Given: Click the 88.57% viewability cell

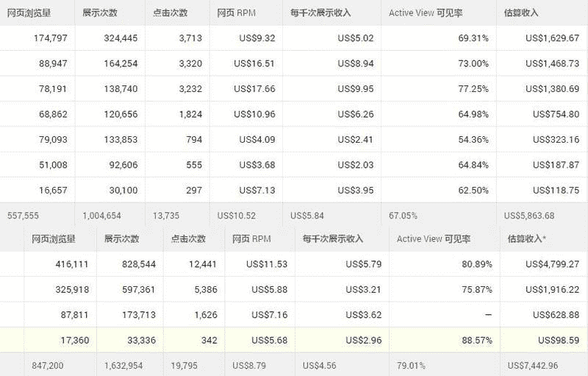Looking at the screenshot, I should (x=474, y=339).
